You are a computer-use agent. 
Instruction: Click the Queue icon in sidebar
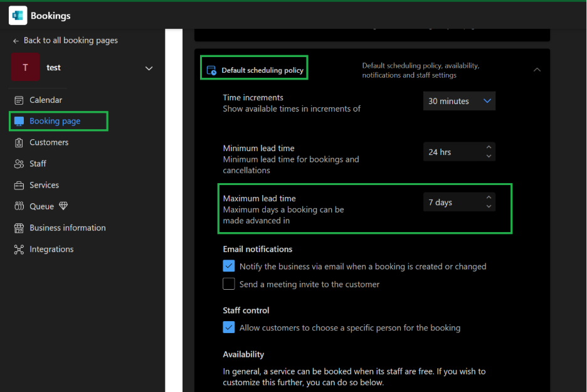tap(19, 206)
